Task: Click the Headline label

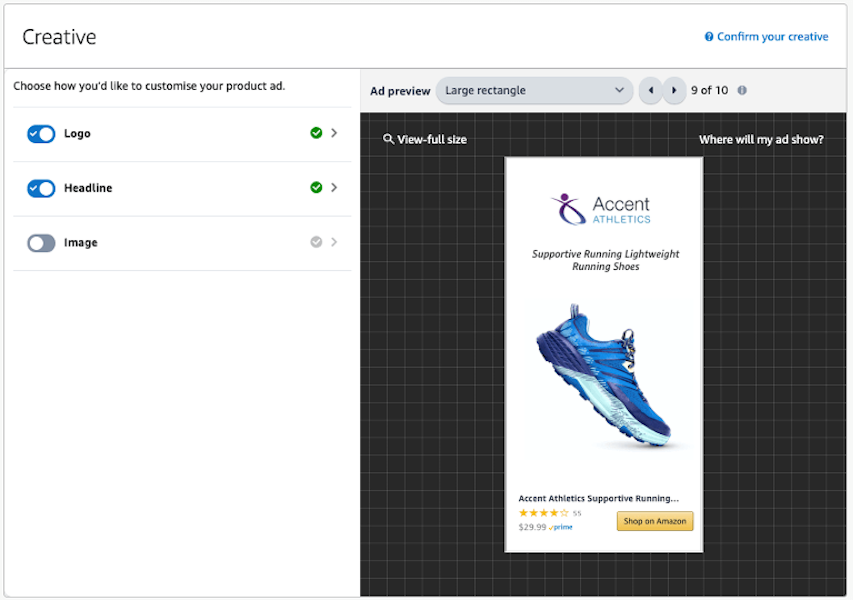Action: pos(88,188)
